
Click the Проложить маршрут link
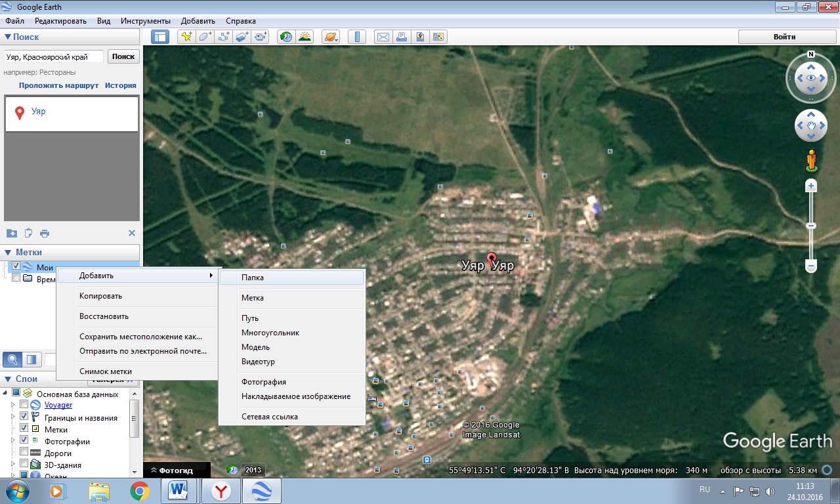[x=58, y=85]
